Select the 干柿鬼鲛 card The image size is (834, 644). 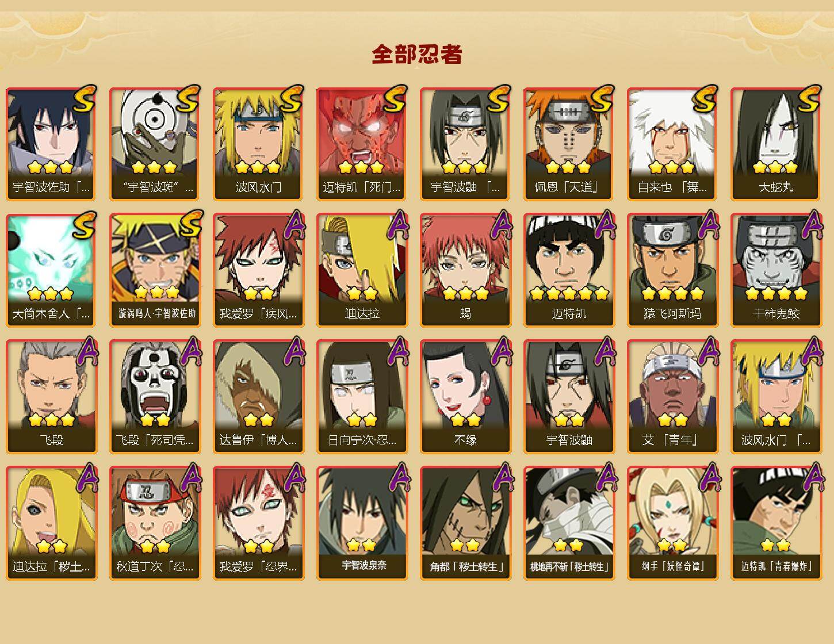pos(776,270)
